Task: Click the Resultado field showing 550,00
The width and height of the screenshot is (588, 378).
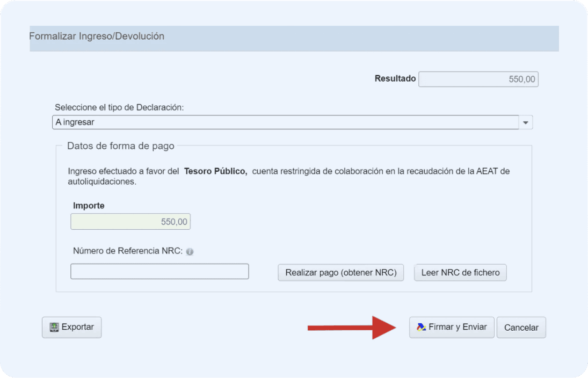Action: point(478,79)
